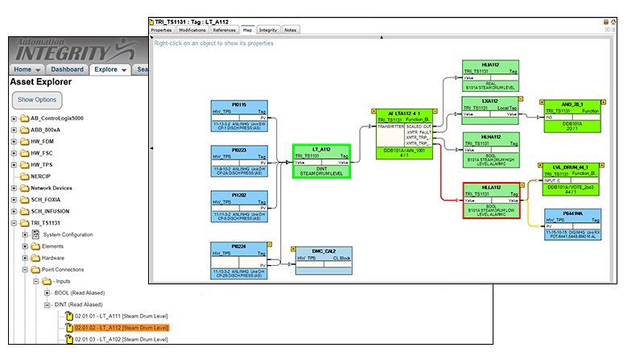Expand the AB_ControlLogix5000 tree node
This screenshot has height=356, width=644.
point(14,118)
